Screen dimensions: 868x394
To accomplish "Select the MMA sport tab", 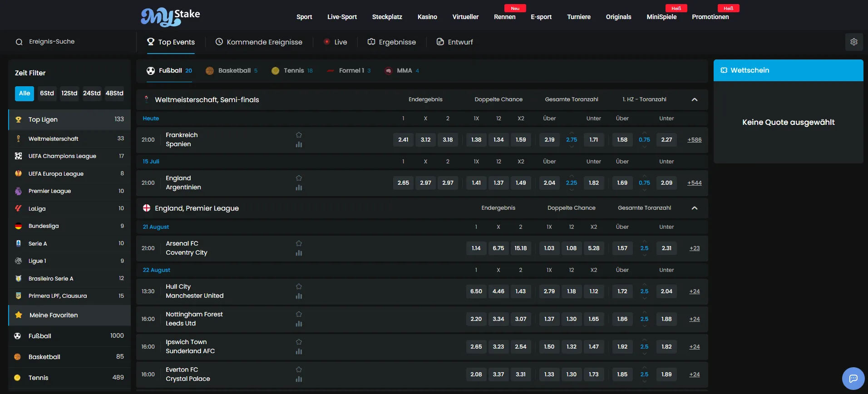I will point(402,70).
